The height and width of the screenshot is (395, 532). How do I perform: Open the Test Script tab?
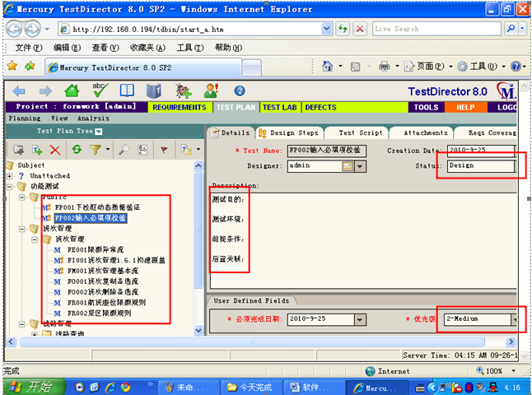tap(357, 133)
